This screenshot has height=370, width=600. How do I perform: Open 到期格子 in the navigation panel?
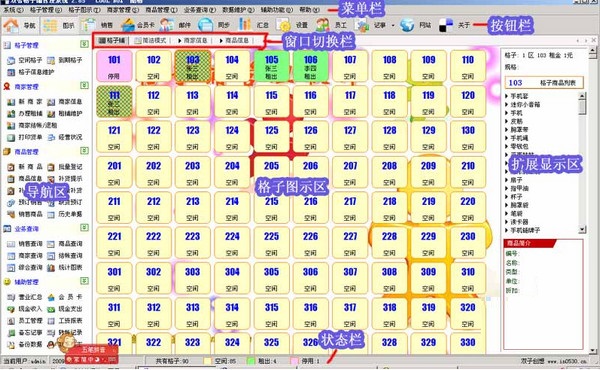click(65, 60)
